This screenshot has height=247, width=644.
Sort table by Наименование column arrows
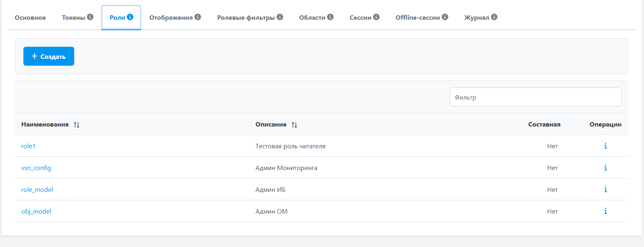pos(77,125)
